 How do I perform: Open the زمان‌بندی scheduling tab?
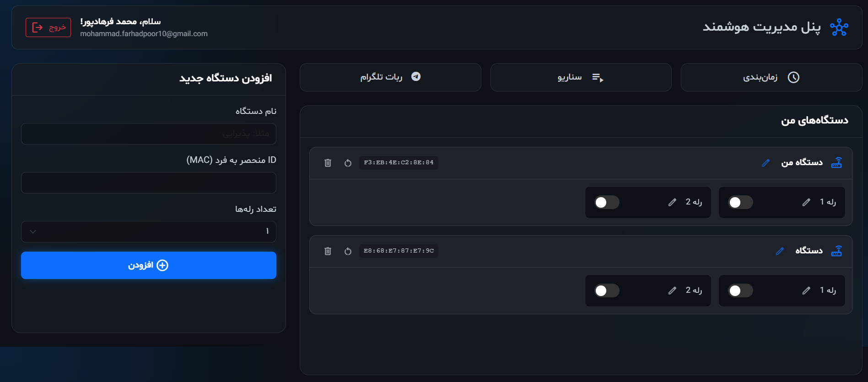pos(771,77)
